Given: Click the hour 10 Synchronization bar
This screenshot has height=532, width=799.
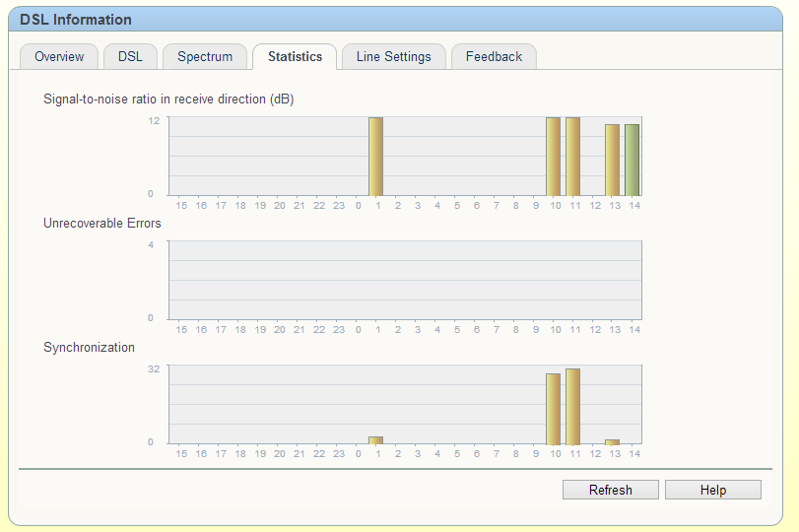Looking at the screenshot, I should click(x=554, y=409).
